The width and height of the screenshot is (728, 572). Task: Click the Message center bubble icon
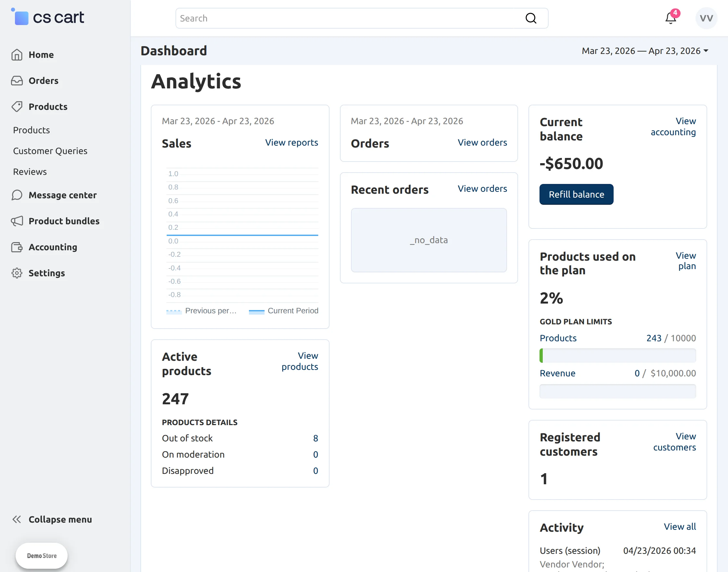pos(17,195)
